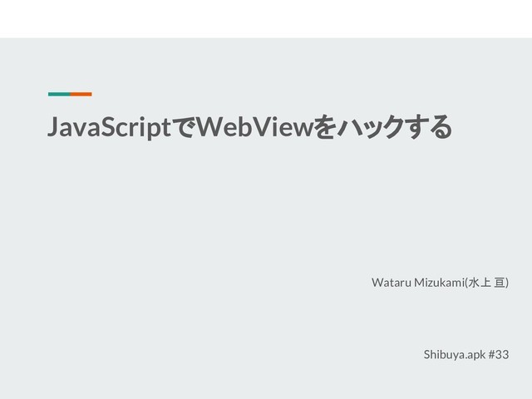Select the word WebView in the title
Viewport: 532px width, 399px height.
[x=254, y=127]
